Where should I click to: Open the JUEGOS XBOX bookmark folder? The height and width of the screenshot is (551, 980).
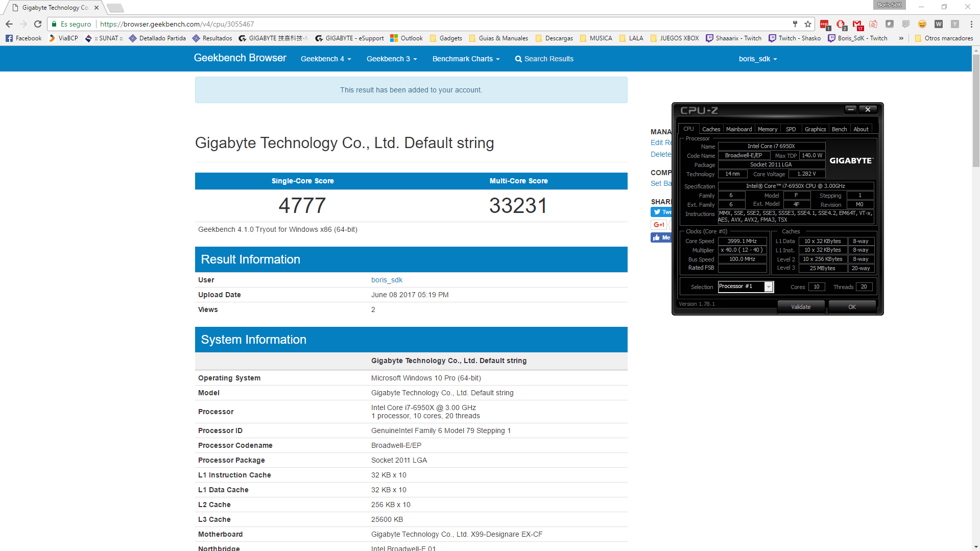click(x=674, y=38)
